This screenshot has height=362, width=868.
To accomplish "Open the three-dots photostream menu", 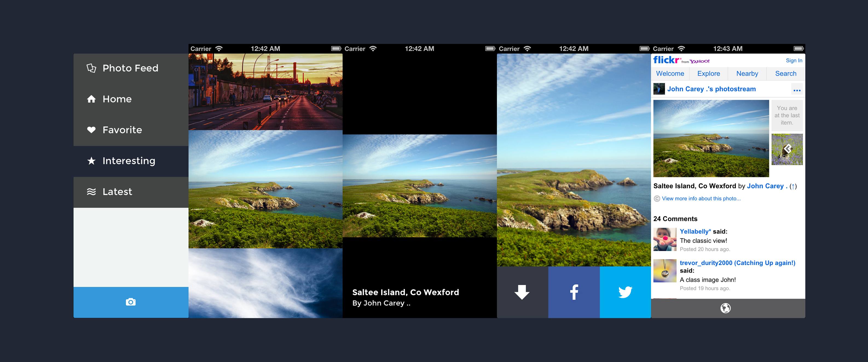I will 797,90.
